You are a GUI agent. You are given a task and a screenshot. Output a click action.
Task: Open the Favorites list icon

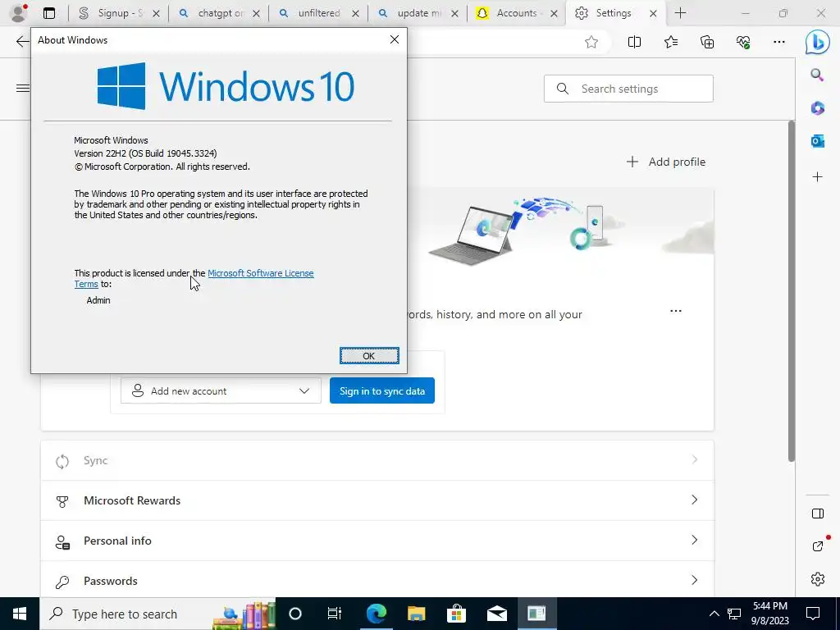671,43
